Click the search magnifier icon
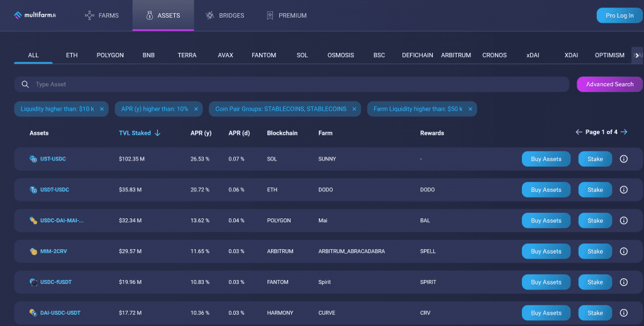 click(x=25, y=84)
